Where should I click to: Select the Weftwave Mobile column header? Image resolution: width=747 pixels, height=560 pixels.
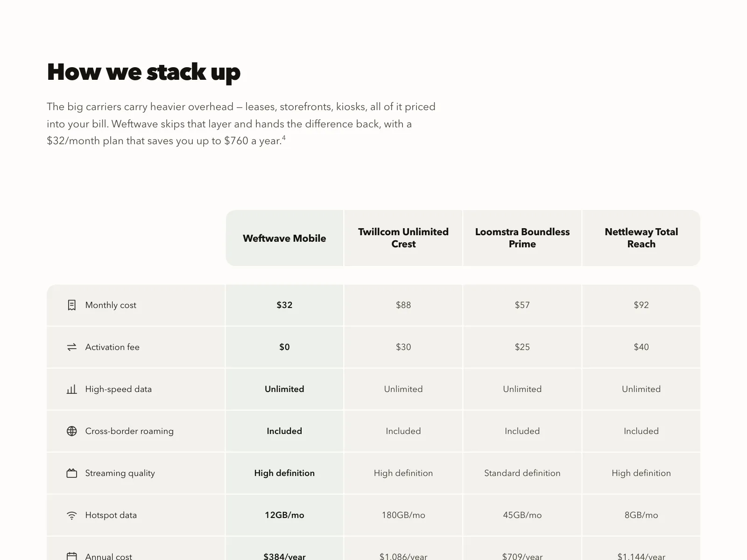coord(284,238)
